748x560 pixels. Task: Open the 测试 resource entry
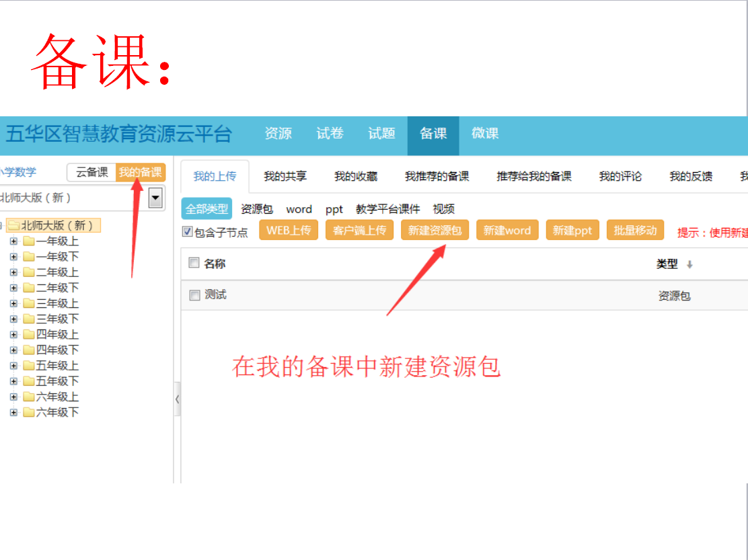(215, 295)
